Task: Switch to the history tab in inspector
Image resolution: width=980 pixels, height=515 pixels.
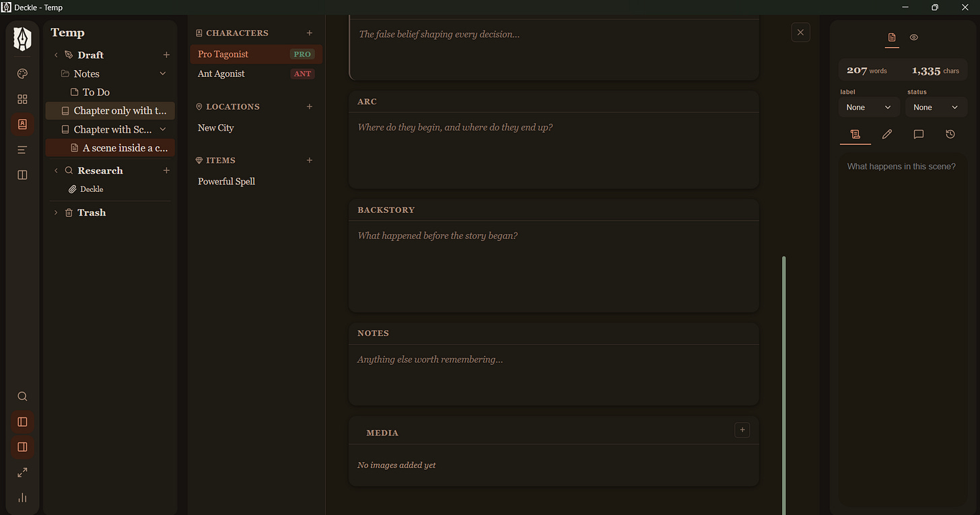Action: 950,135
